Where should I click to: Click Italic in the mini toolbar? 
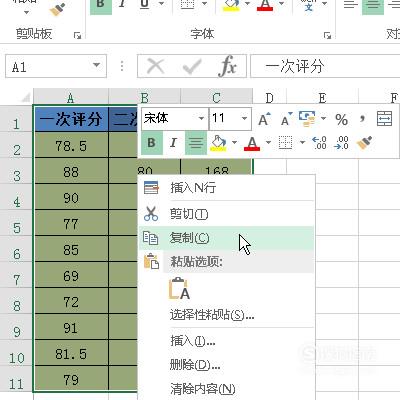tap(173, 143)
